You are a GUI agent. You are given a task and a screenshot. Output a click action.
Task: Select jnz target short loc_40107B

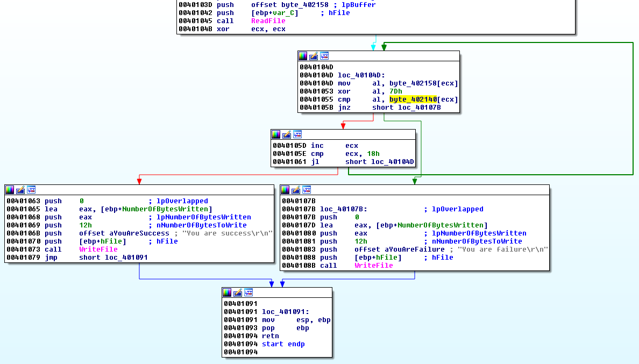406,108
